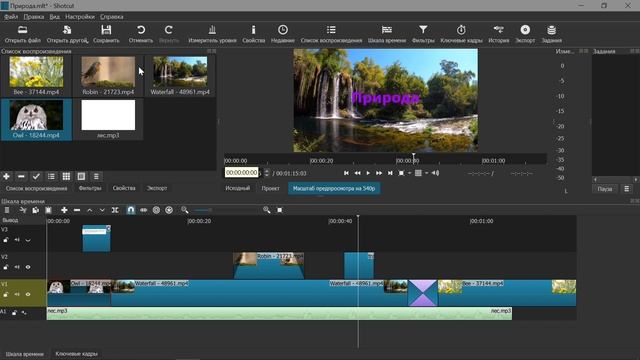Remove playlist item with the minus icon
This screenshot has height=360, width=640.
[x=21, y=176]
